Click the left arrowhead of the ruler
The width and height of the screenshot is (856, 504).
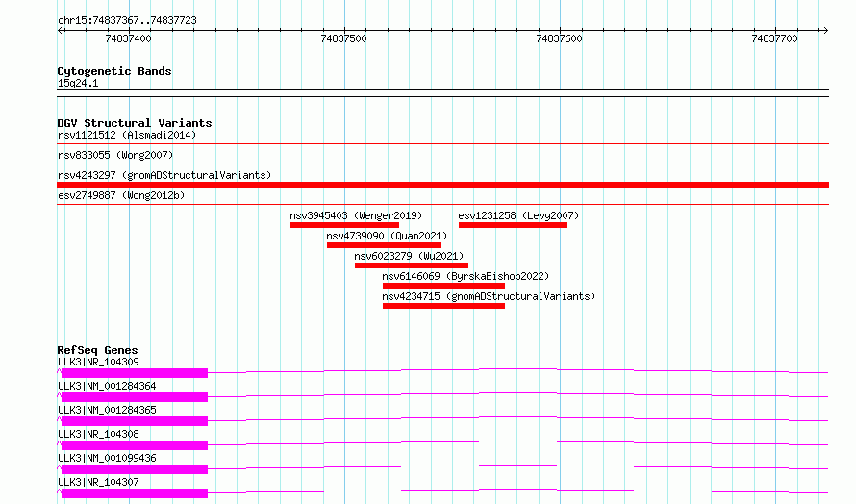tap(61, 31)
